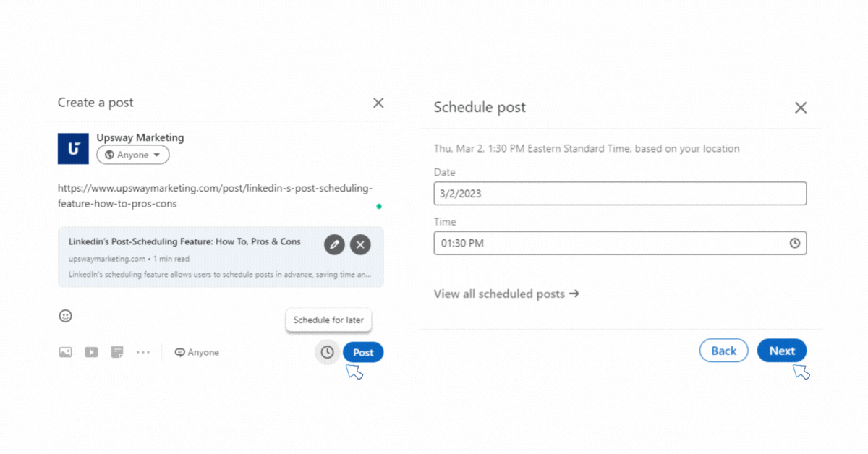Click the Eastern Standard Time description text
The width and height of the screenshot is (868, 454).
(x=587, y=148)
